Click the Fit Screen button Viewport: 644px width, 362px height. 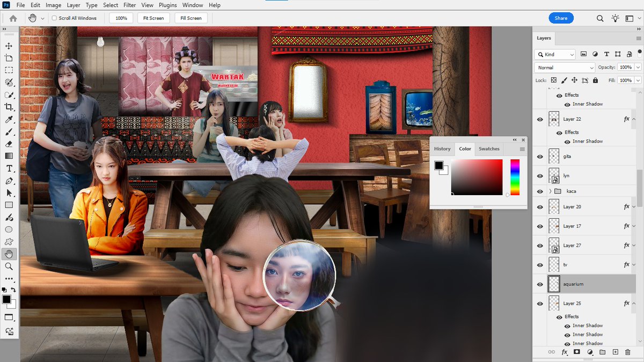click(x=153, y=18)
